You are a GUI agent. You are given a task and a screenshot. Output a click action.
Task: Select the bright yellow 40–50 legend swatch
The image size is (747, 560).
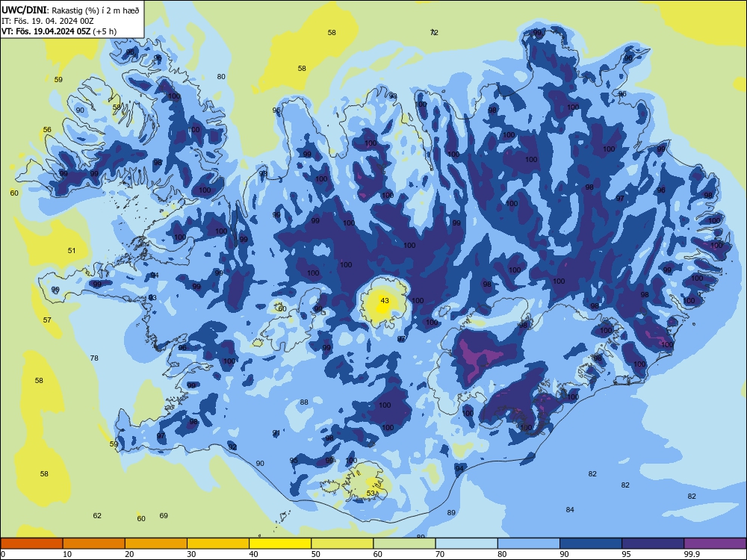tap(280, 544)
